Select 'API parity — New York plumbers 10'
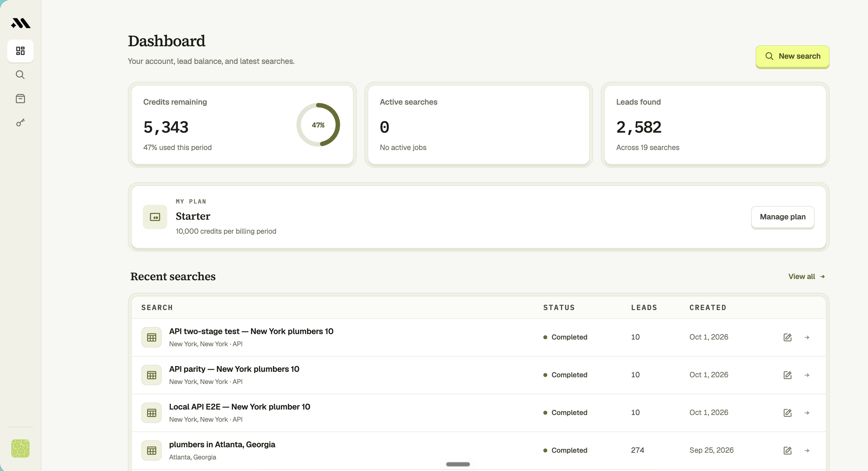 [234, 369]
